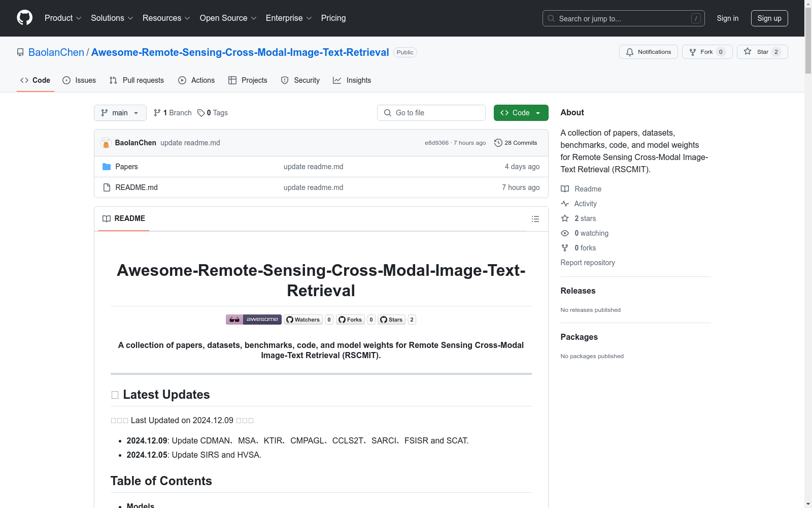View the 1 Branch link
This screenshot has width=812, height=508.
[173, 113]
